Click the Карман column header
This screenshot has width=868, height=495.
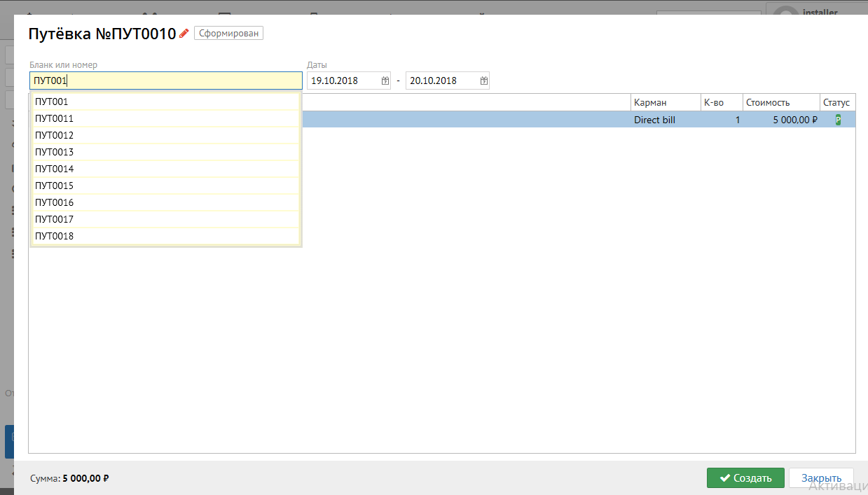click(x=666, y=102)
